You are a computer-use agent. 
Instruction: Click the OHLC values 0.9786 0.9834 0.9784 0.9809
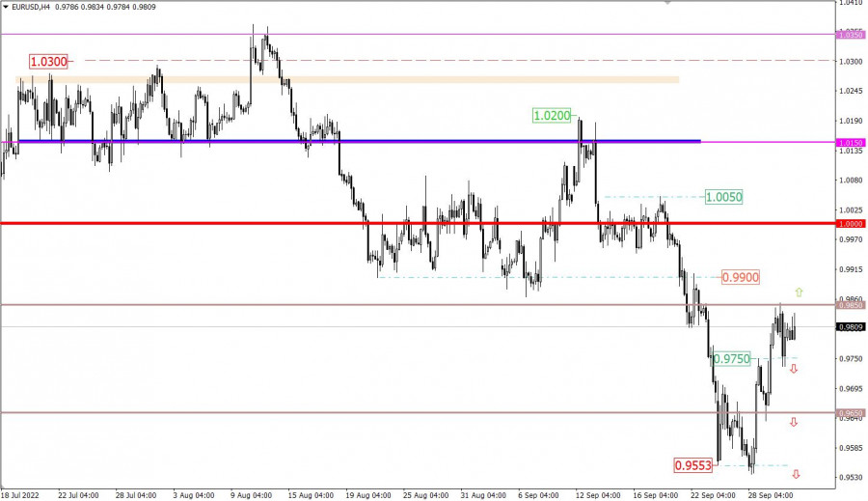tap(105, 7)
